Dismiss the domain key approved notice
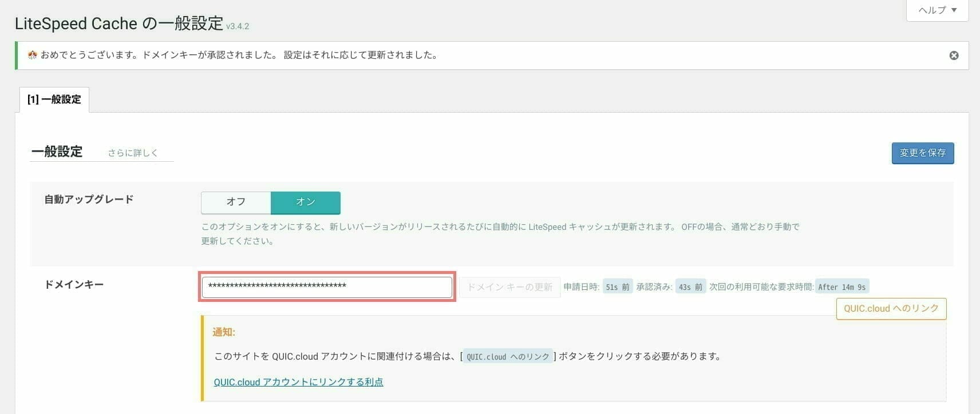Screen dimensions: 980x414 954,55
